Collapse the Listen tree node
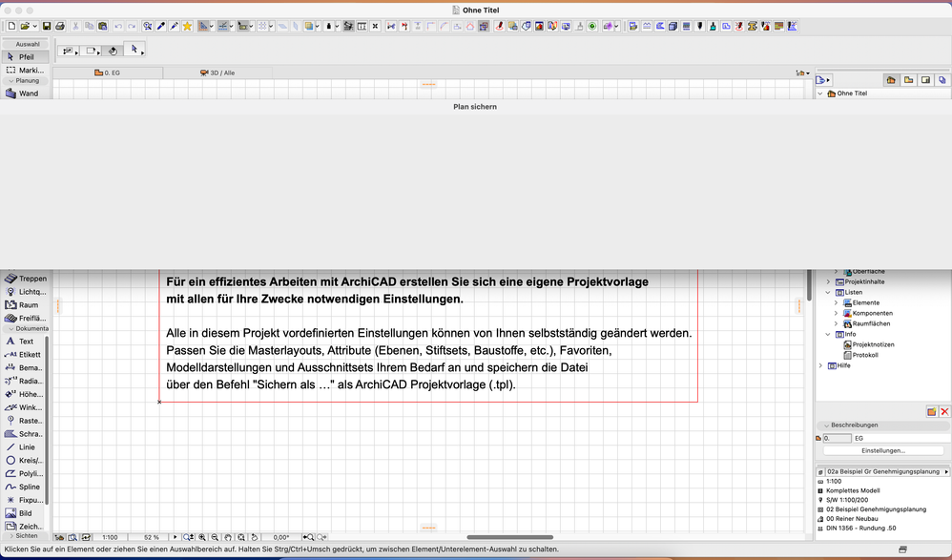The image size is (952, 560). point(828,292)
